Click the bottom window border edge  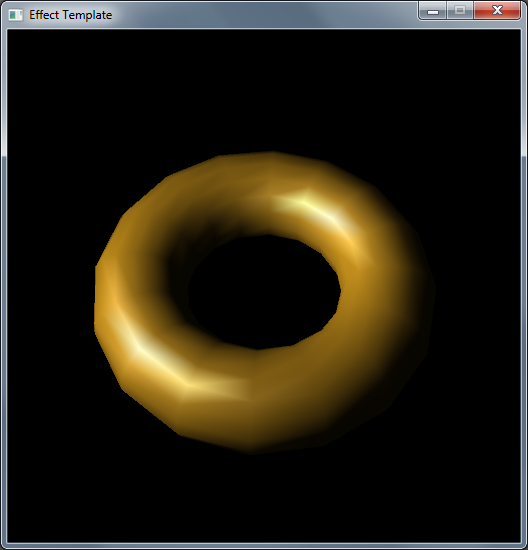(x=264, y=546)
